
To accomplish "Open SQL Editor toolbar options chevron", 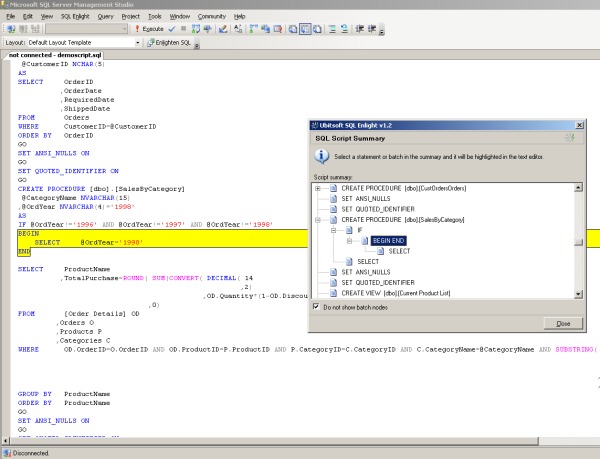I will (382, 31).
